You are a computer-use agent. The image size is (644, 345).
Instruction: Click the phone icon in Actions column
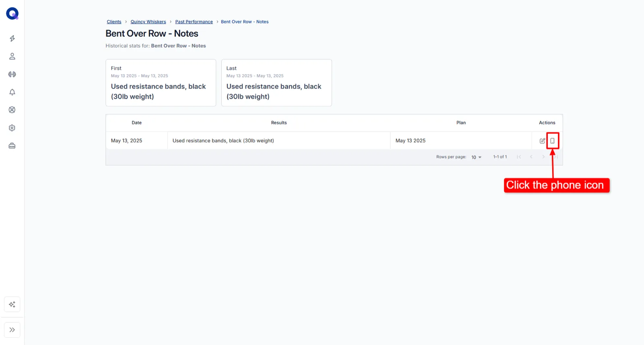[552, 141]
